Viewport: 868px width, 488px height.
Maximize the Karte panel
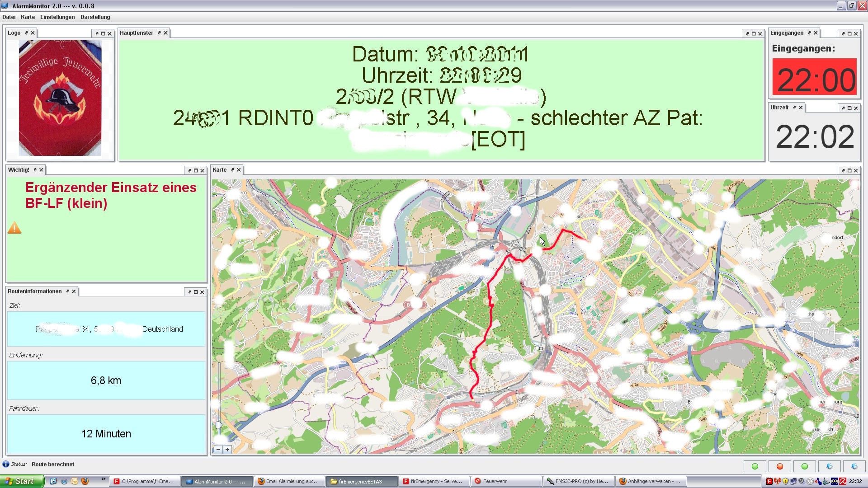coord(849,171)
